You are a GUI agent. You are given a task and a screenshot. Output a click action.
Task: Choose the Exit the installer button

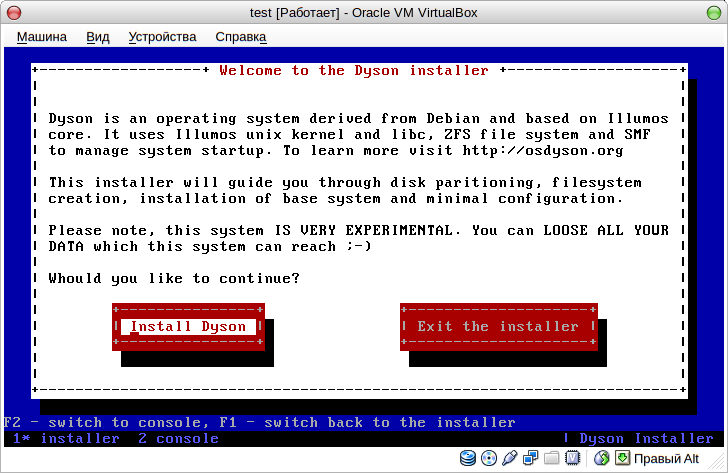[x=499, y=327]
